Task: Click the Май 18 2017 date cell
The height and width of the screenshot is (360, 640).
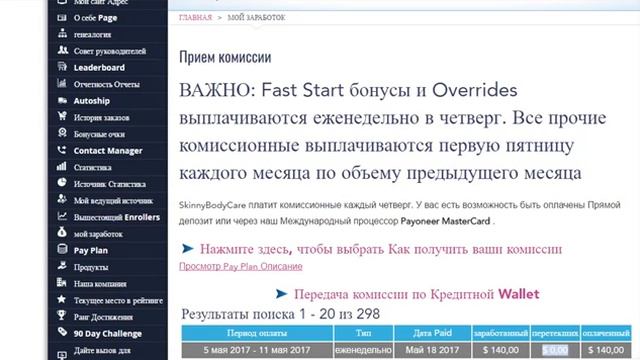Action: pos(432,350)
